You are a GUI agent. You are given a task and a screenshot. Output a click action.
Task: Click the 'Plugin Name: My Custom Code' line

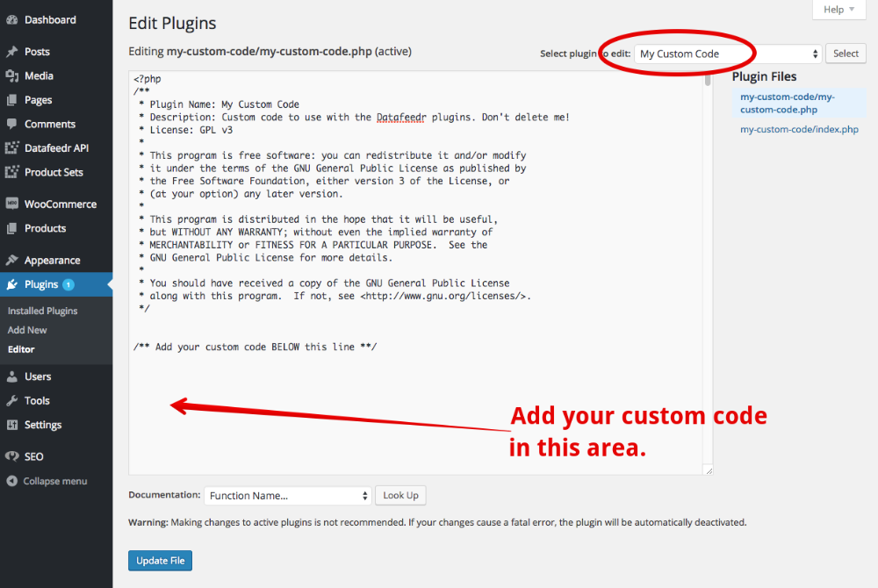[219, 104]
